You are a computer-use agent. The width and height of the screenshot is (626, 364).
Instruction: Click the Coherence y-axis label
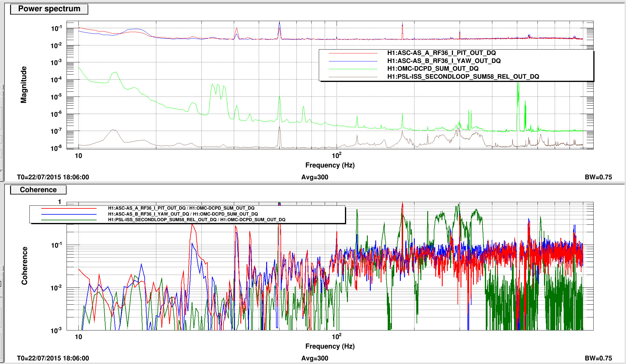24,266
